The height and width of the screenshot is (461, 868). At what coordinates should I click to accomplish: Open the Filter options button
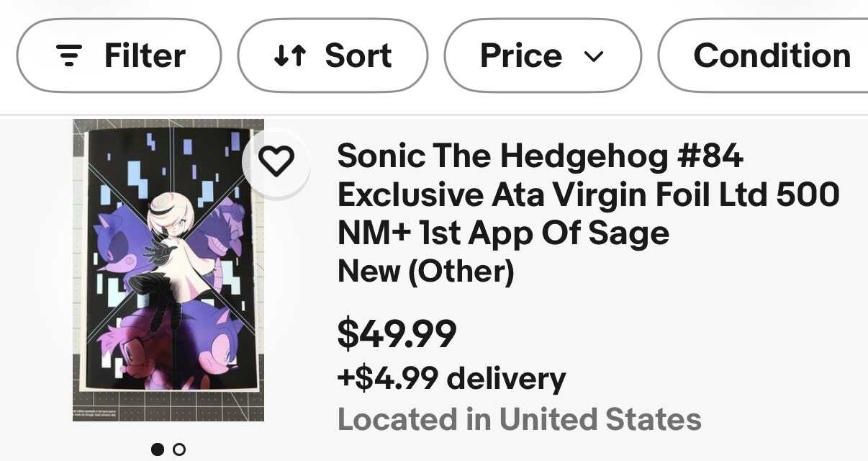pos(119,55)
